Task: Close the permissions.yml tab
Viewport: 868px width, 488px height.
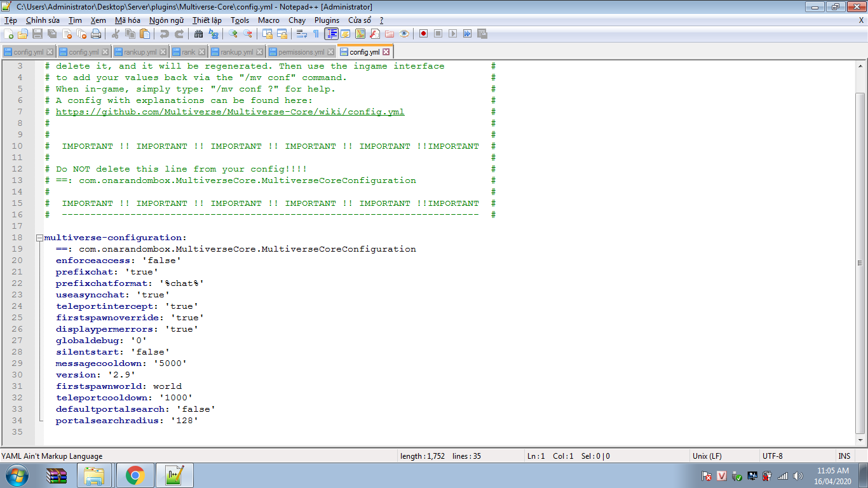Action: (x=330, y=52)
